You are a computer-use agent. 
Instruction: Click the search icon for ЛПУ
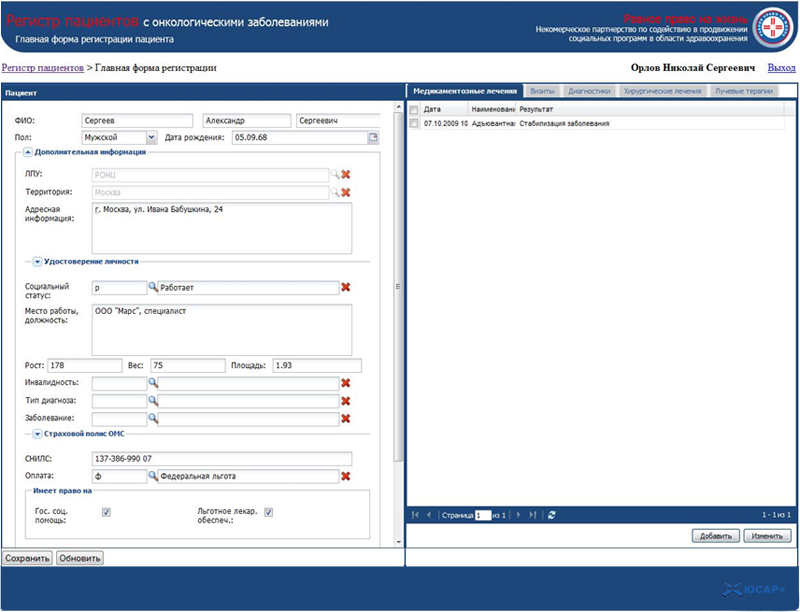tap(335, 175)
